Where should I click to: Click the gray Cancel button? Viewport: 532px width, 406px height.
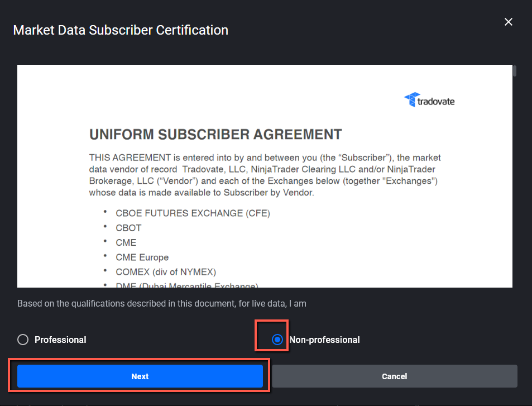[x=395, y=376]
